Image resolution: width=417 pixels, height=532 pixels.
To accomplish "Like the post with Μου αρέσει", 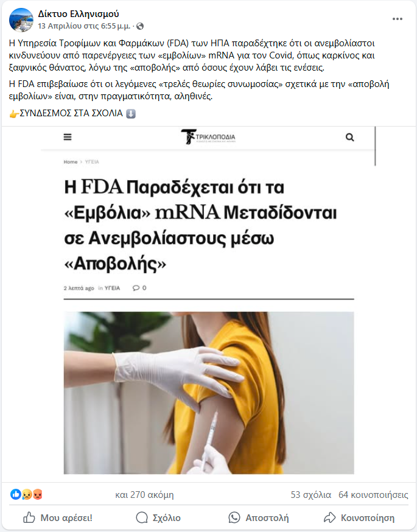I will click(58, 518).
